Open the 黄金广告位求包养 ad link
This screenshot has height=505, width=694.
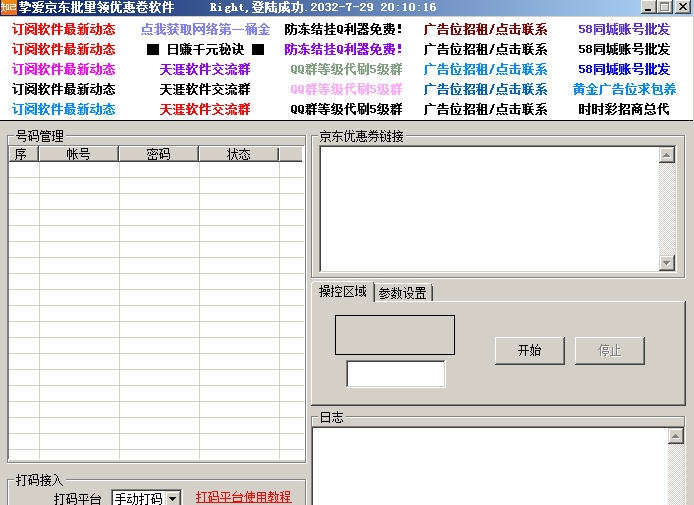click(x=624, y=89)
